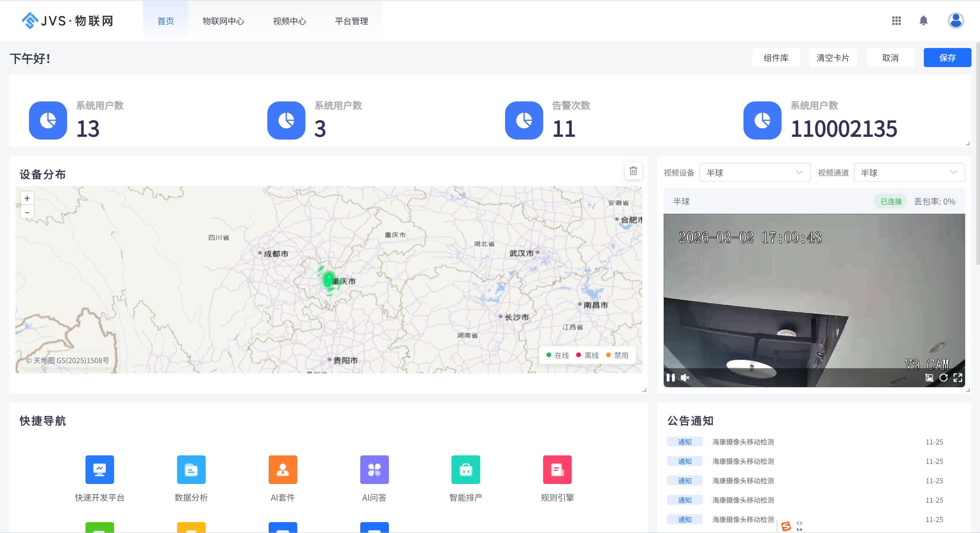Refresh the video stream
Image resolution: width=980 pixels, height=533 pixels.
click(944, 377)
